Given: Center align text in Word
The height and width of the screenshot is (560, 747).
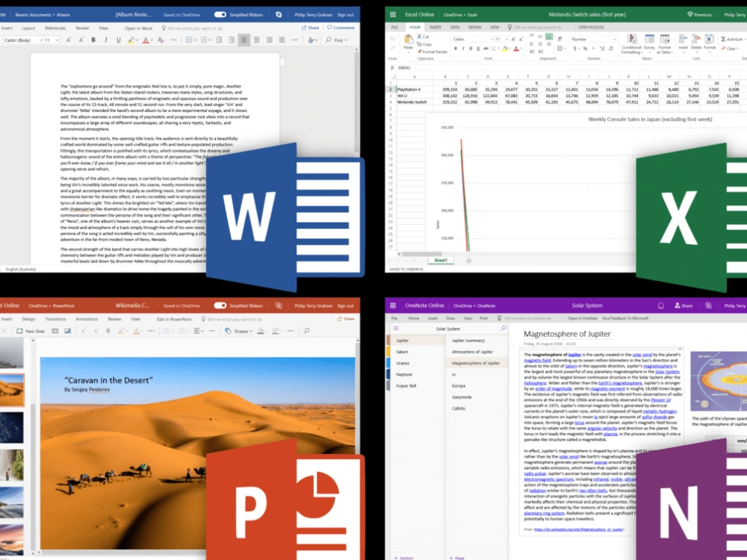Looking at the screenshot, I should (x=257, y=40).
